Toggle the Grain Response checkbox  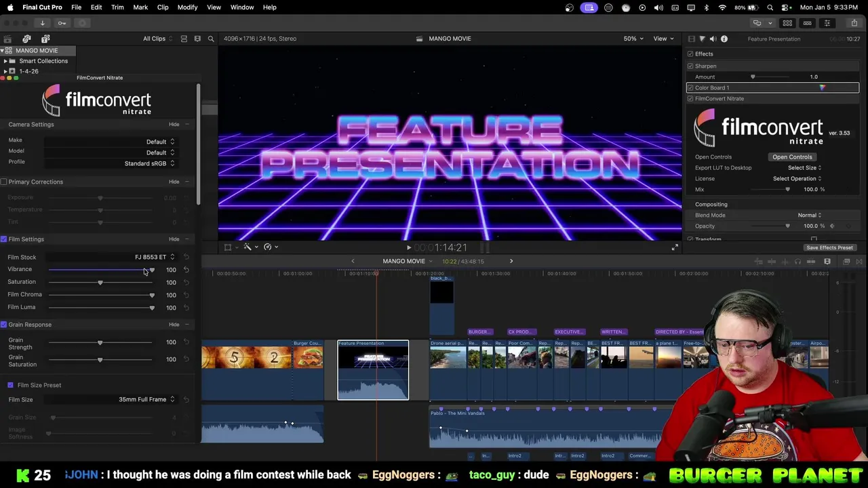4,325
